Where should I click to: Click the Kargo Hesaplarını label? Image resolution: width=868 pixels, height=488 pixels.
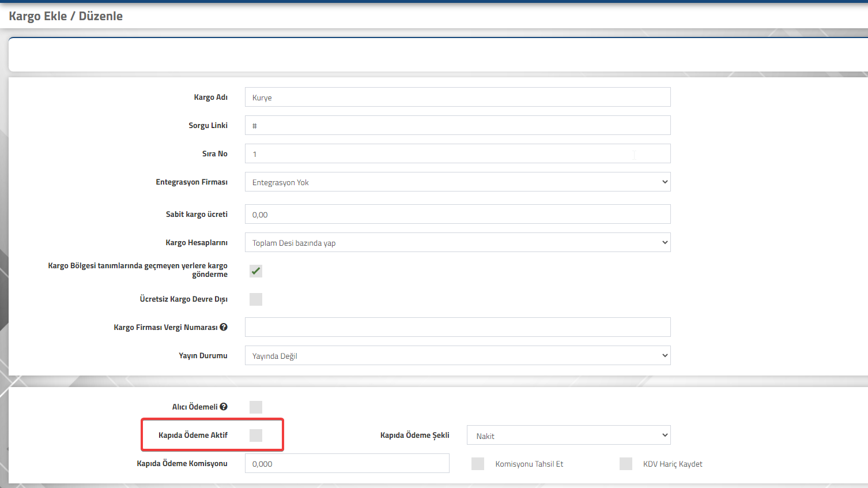[x=197, y=242]
